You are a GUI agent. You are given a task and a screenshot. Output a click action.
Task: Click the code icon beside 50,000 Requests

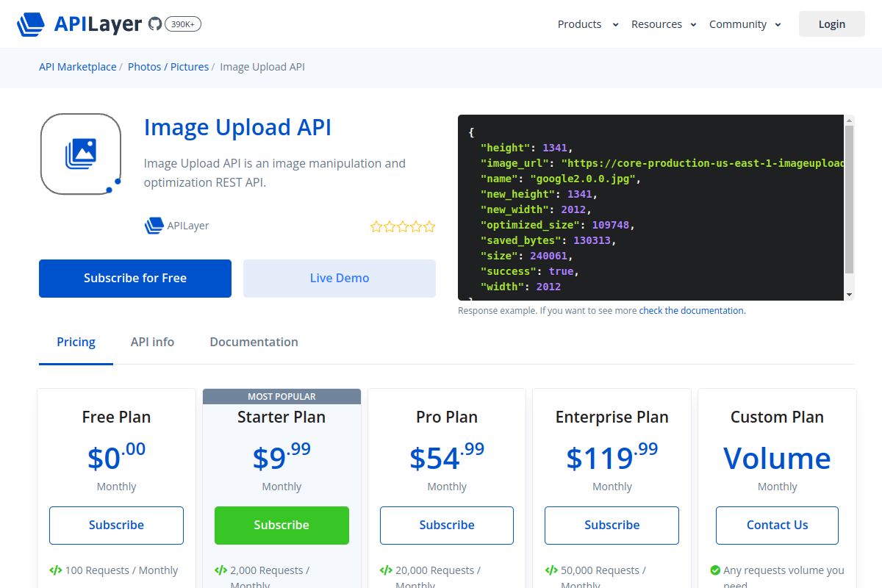pyautogui.click(x=551, y=570)
